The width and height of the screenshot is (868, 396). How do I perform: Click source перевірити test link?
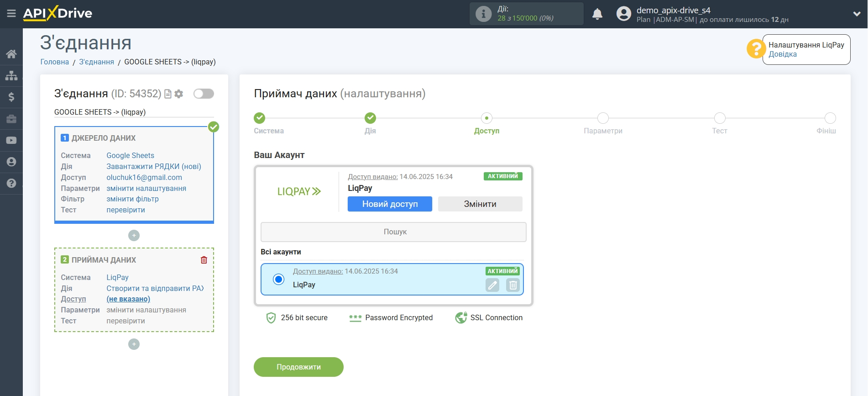point(125,210)
